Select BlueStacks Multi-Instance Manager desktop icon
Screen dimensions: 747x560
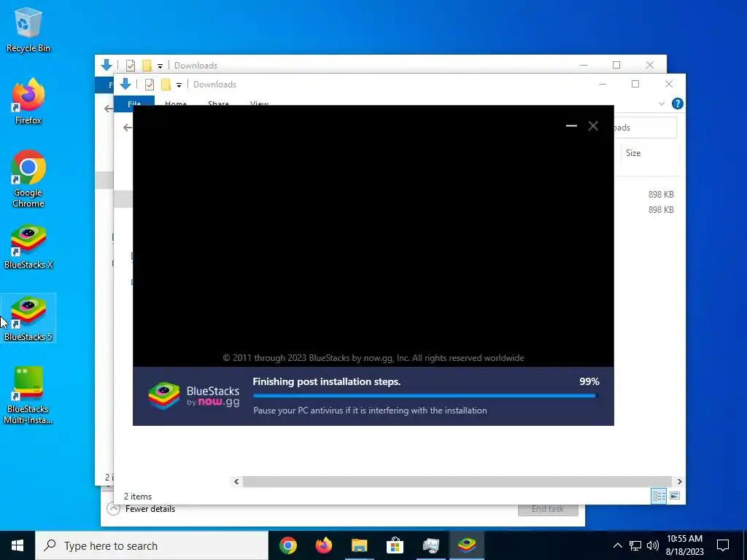click(x=28, y=396)
